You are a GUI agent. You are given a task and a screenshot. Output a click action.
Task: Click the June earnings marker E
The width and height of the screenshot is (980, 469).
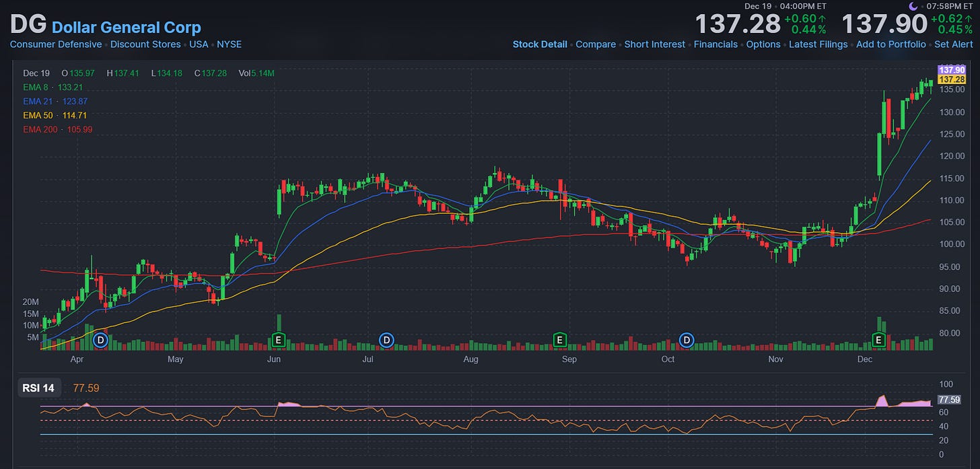tap(277, 340)
